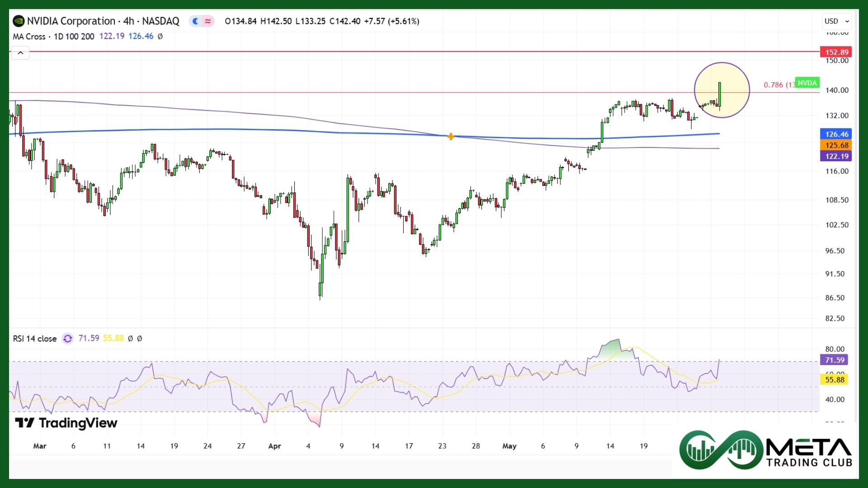868x488 pixels.
Task: Click the 126.46 value in MA Cross legend
Action: (x=141, y=36)
